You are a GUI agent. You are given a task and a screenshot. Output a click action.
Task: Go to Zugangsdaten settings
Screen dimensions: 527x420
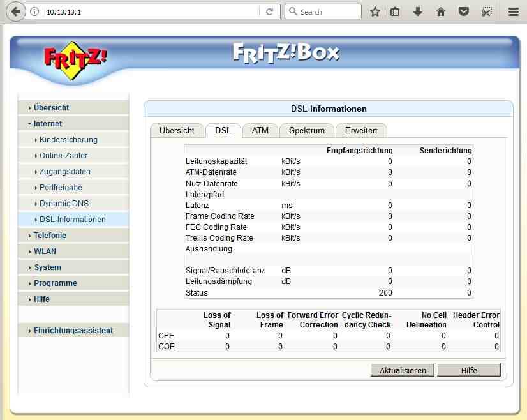pyautogui.click(x=73, y=172)
